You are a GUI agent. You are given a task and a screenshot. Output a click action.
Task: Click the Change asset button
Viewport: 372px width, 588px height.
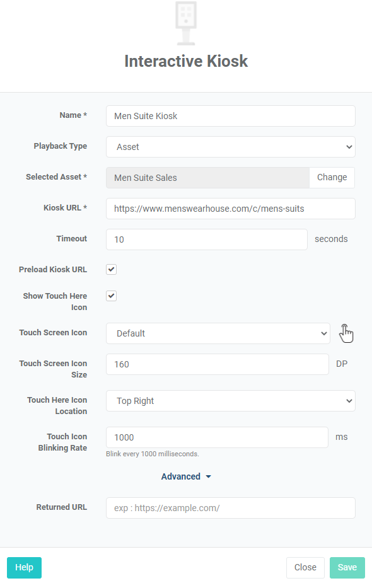332,177
